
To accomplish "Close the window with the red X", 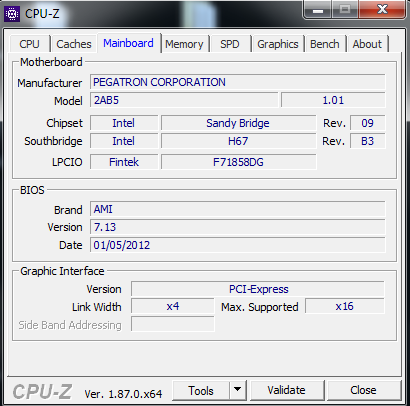I will 382,10.
